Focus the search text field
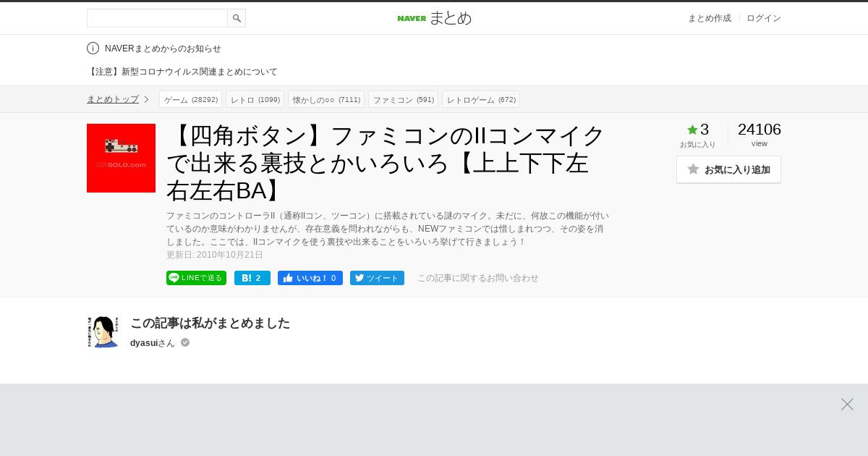Screen dimensions: 868x456 [x=157, y=18]
